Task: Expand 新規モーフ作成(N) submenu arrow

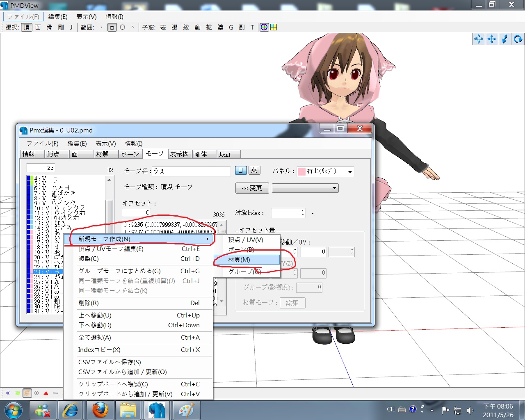Action: coord(208,239)
